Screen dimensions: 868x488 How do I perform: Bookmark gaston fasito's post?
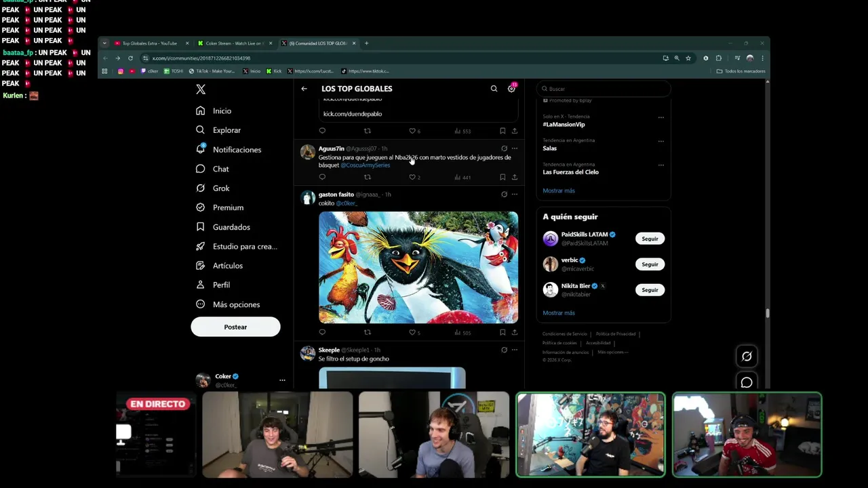[x=502, y=333]
